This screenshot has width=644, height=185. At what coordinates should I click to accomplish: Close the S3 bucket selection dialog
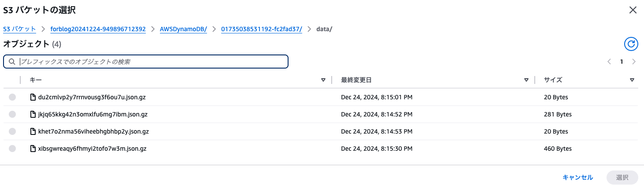click(x=633, y=10)
